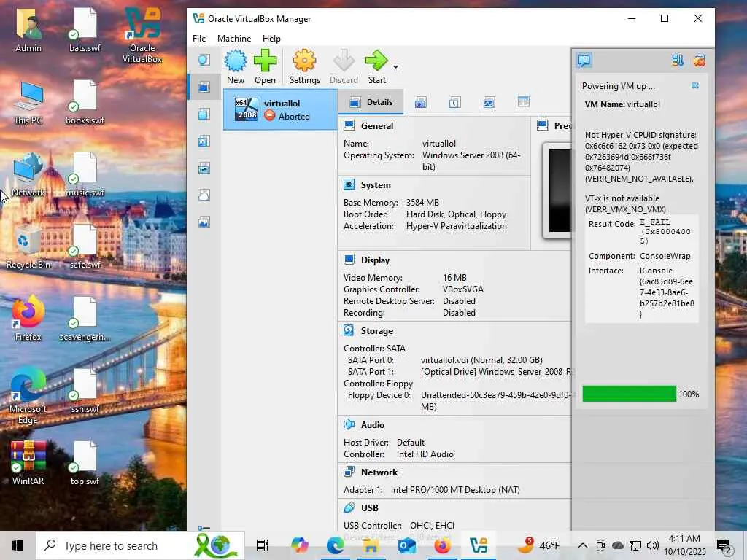747x560 pixels.
Task: Click the New virtual machine toolbar icon
Action: pos(236,67)
